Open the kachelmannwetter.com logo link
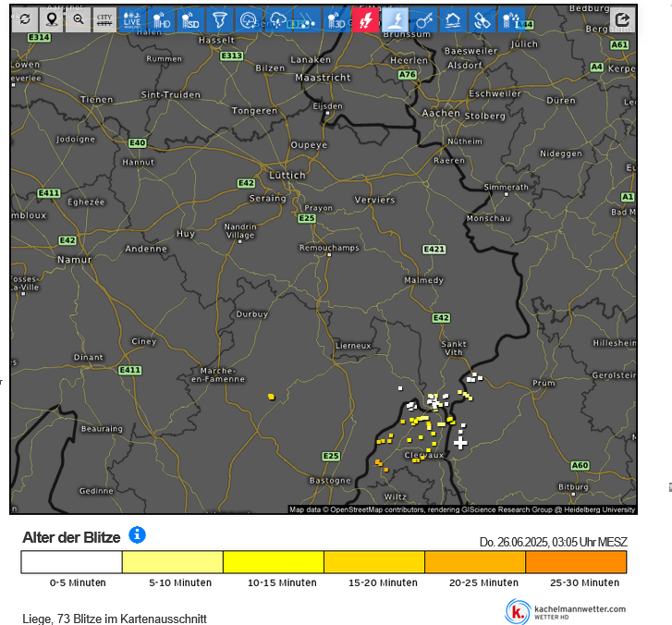Screen dimensions: 672x625 pyautogui.click(x=566, y=611)
